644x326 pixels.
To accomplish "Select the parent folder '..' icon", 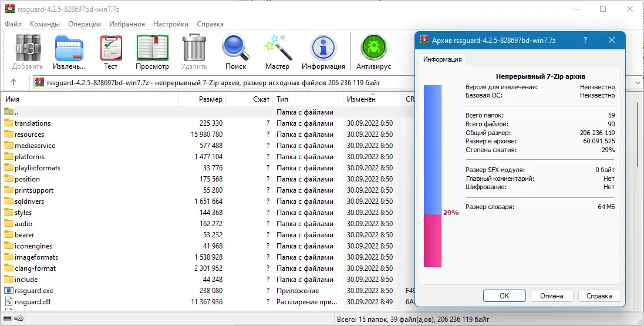I will [9, 112].
